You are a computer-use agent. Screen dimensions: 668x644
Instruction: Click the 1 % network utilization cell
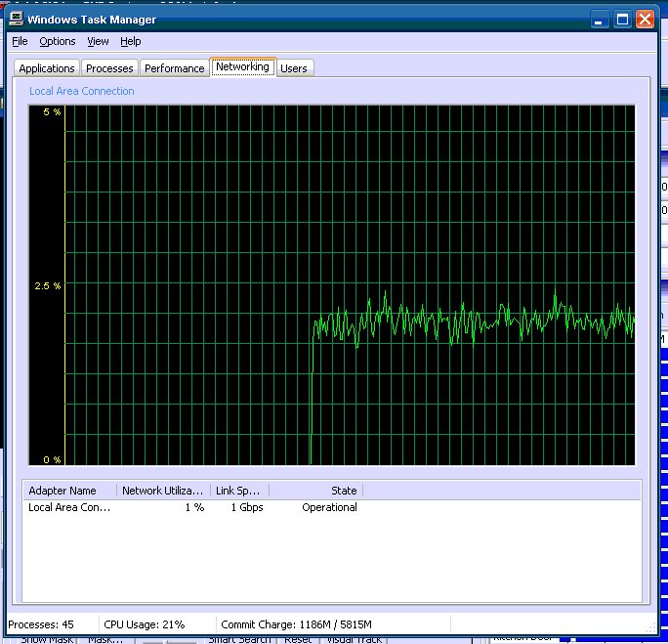194,507
